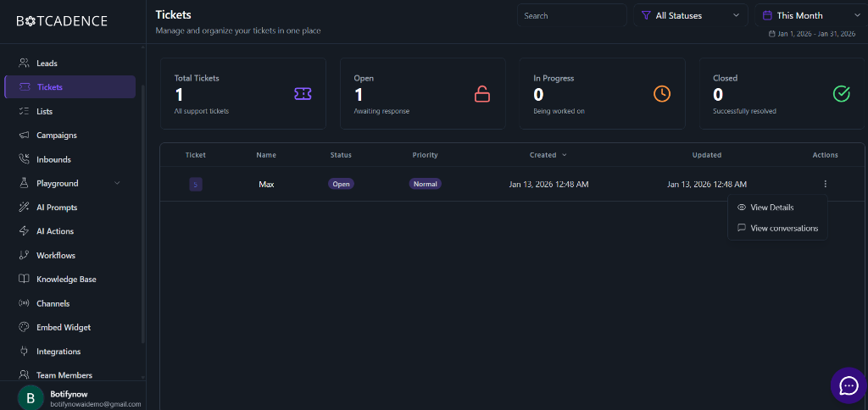The width and height of the screenshot is (868, 410).
Task: Click the Status column header
Action: coord(341,155)
